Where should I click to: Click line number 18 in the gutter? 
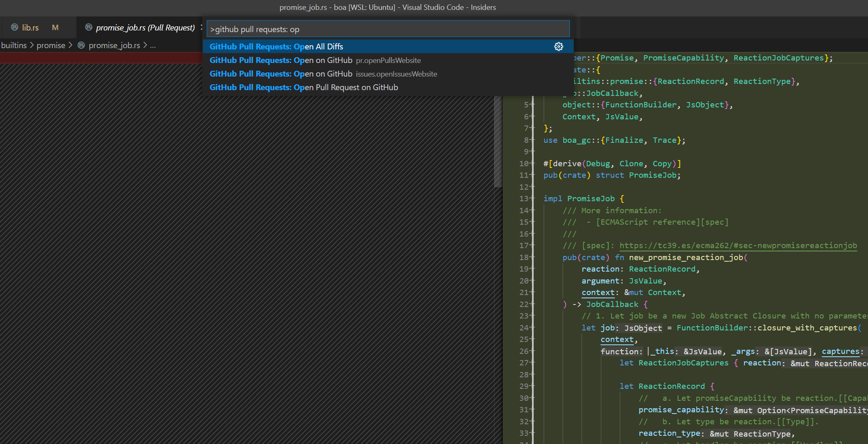(x=524, y=258)
